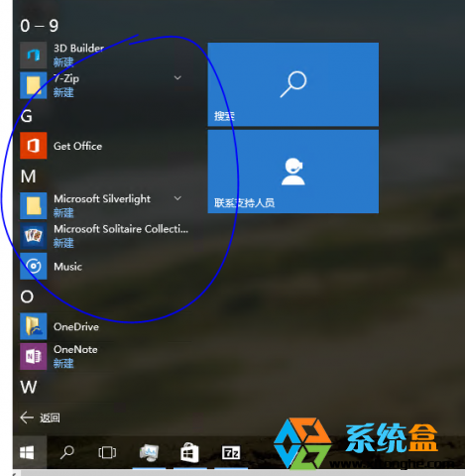
Task: Expand the 7-Zip folder chevron
Action: [177, 77]
